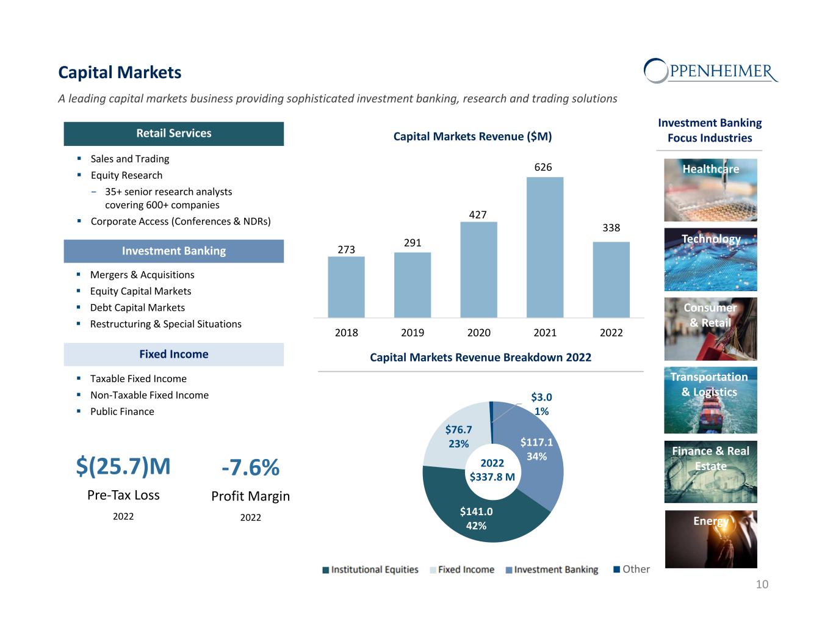The image size is (833, 644).
Task: Click the '338' data label
Action: pos(611,228)
